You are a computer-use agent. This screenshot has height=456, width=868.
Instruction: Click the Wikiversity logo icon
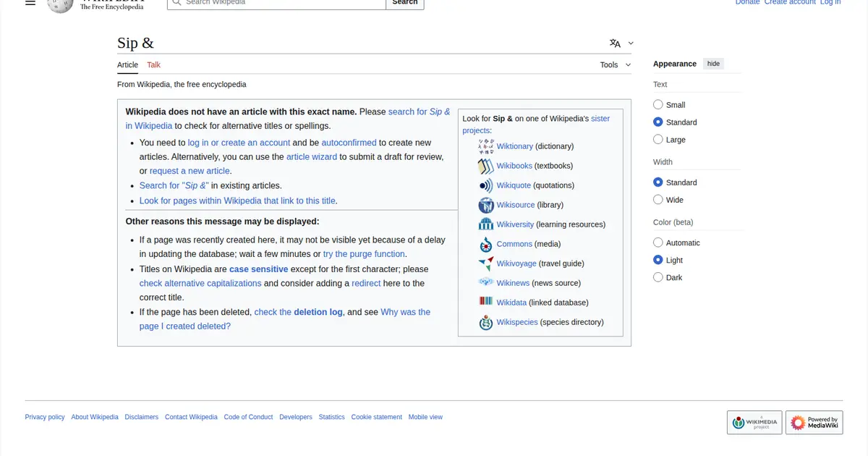(485, 225)
